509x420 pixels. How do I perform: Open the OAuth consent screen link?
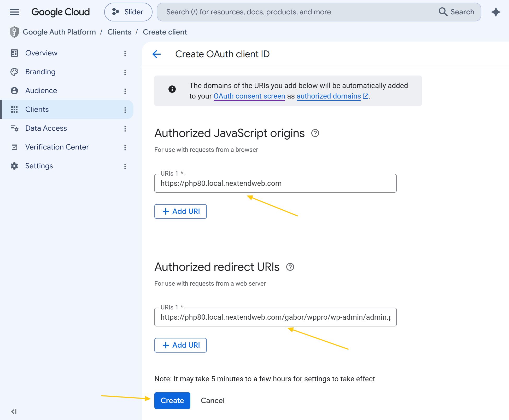[x=249, y=96]
